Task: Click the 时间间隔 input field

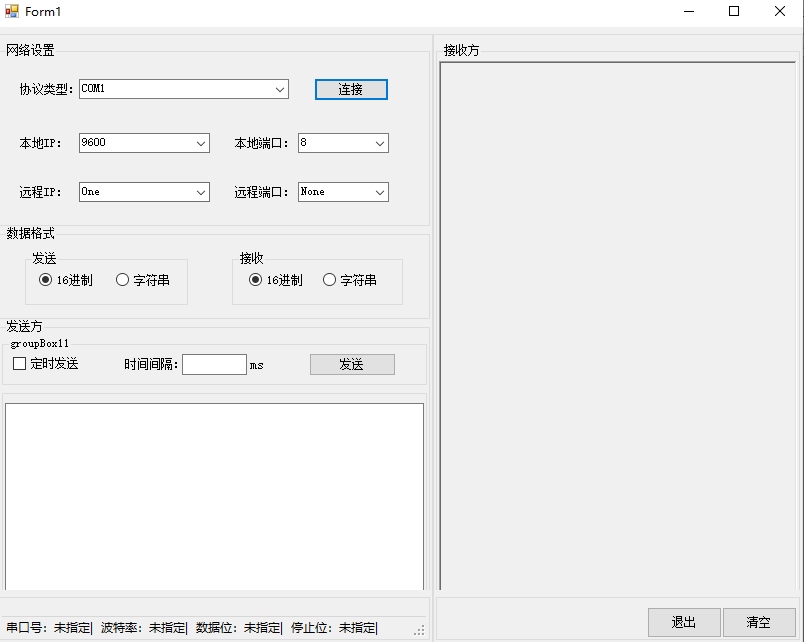Action: [x=214, y=365]
